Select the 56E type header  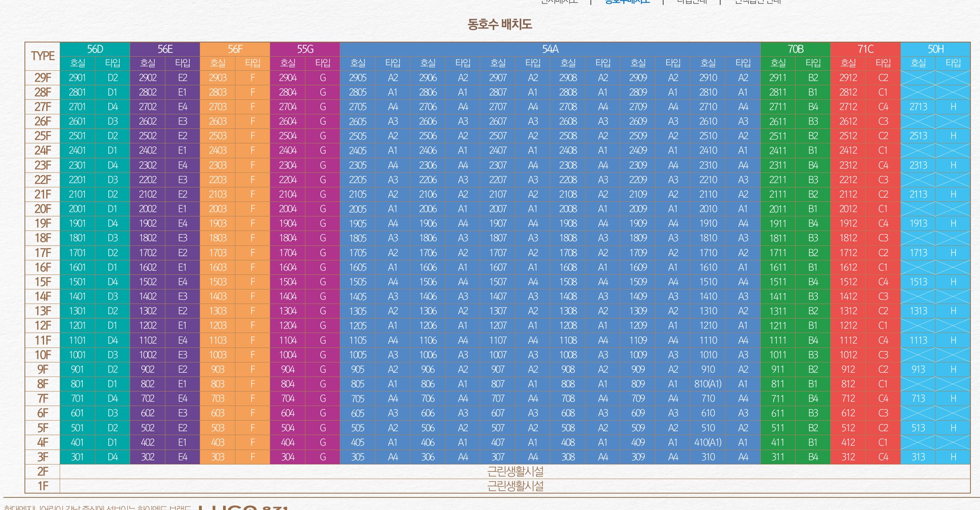click(165, 49)
